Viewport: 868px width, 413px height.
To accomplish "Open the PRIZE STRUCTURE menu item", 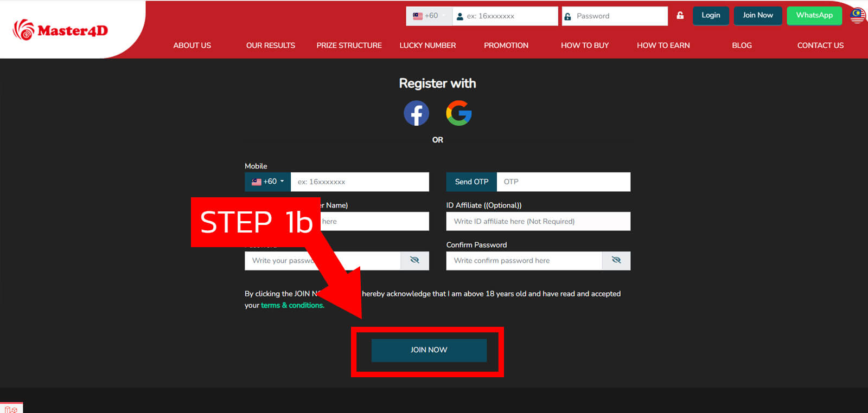I will point(349,46).
